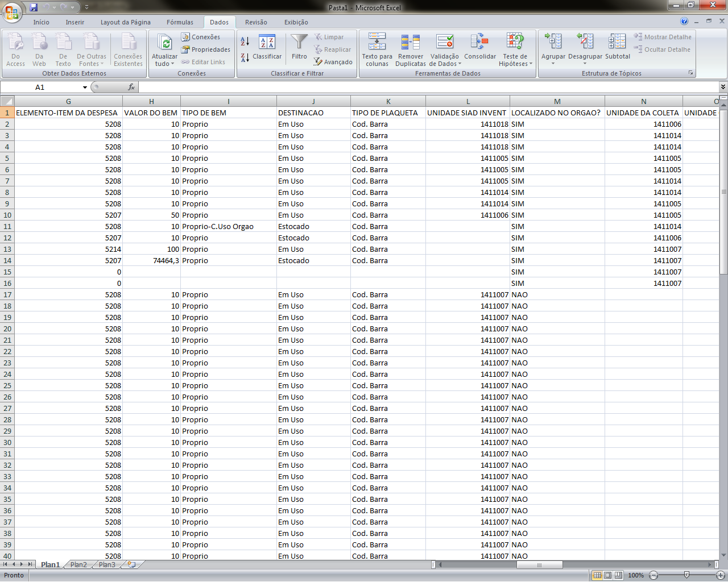The height and width of the screenshot is (582, 728).
Task: Import data Do Access
Action: (x=15, y=50)
